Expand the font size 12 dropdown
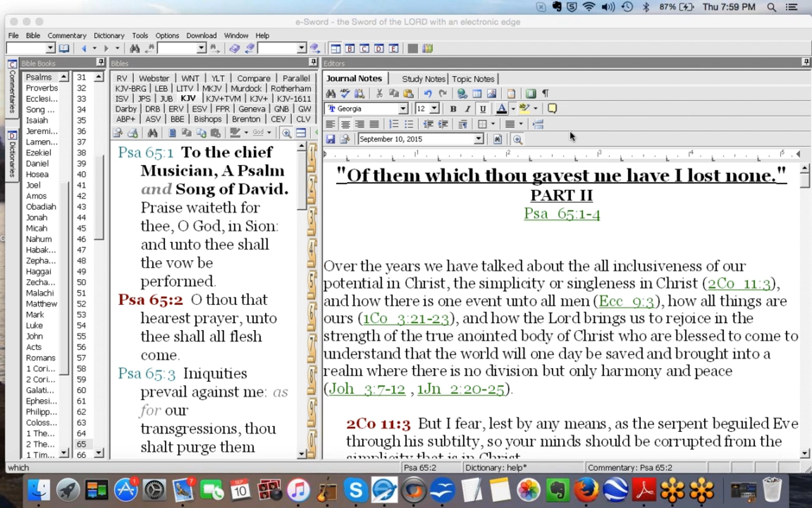The image size is (812, 508). pos(434,109)
